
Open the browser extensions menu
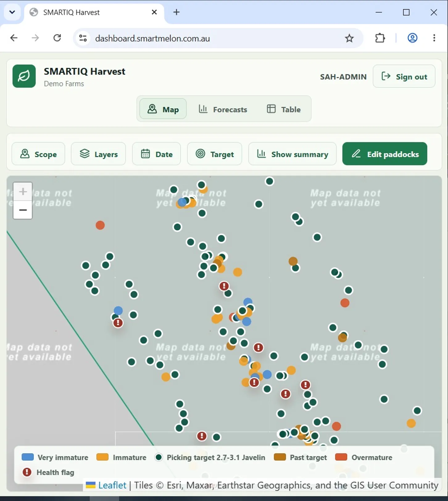(x=380, y=38)
